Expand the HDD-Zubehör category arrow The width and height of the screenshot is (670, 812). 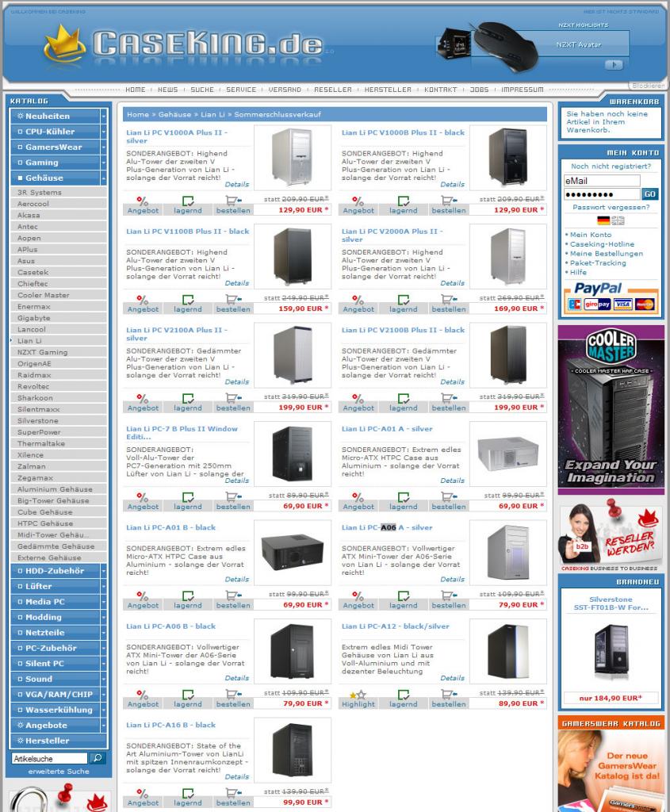pos(104,571)
